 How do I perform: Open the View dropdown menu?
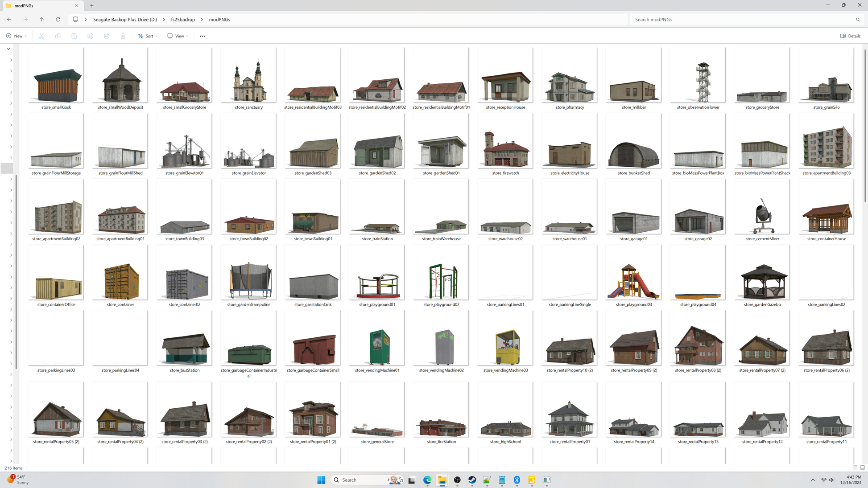coord(178,36)
